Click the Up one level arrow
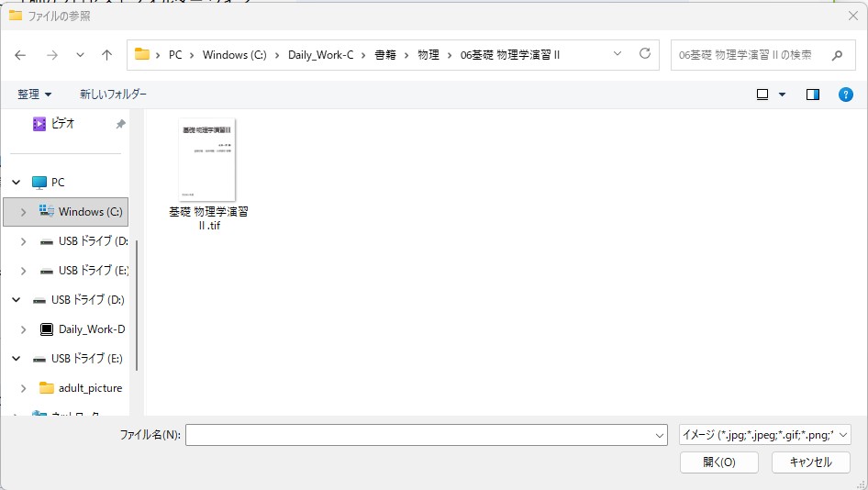868x490 pixels. (x=106, y=55)
